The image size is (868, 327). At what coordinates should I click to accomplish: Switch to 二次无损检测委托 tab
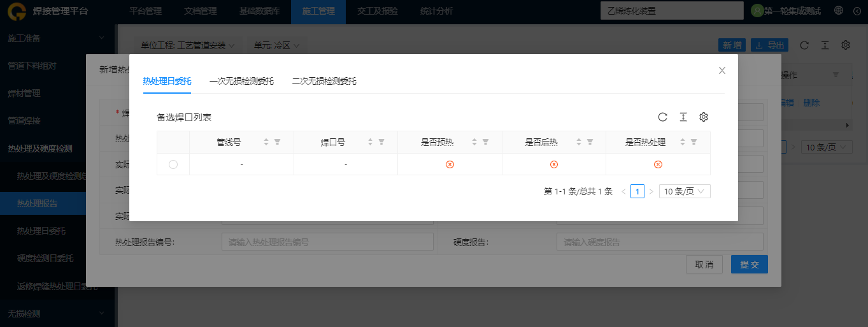click(324, 81)
